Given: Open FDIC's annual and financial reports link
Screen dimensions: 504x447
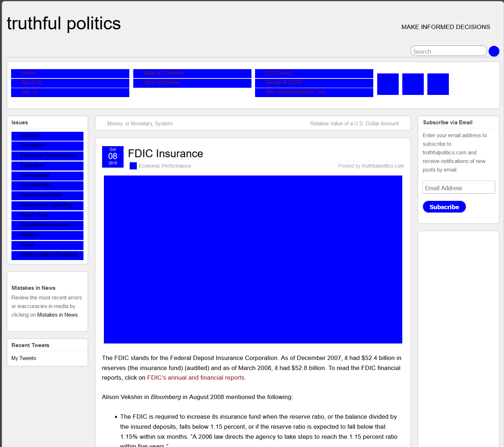Looking at the screenshot, I should 196,378.
